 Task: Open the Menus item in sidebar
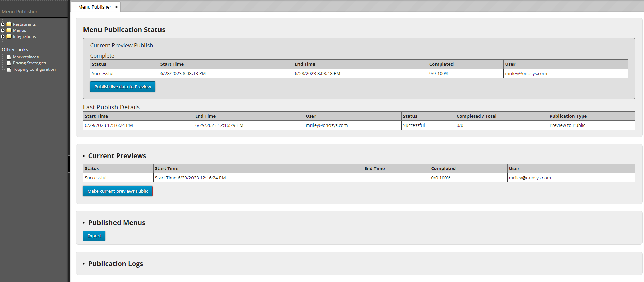19,30
